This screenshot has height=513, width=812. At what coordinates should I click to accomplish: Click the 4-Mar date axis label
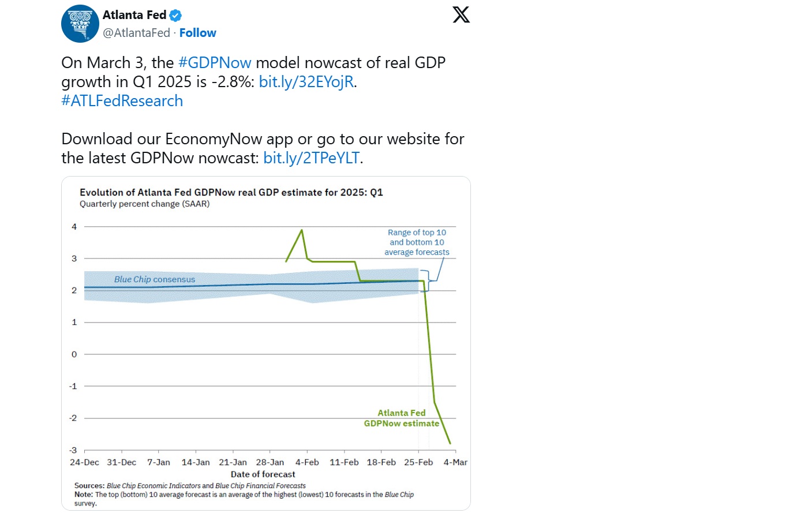click(x=455, y=462)
